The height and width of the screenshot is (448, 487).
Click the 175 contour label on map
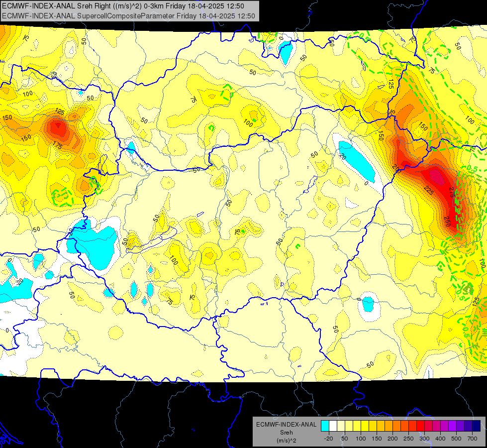pyautogui.click(x=58, y=144)
